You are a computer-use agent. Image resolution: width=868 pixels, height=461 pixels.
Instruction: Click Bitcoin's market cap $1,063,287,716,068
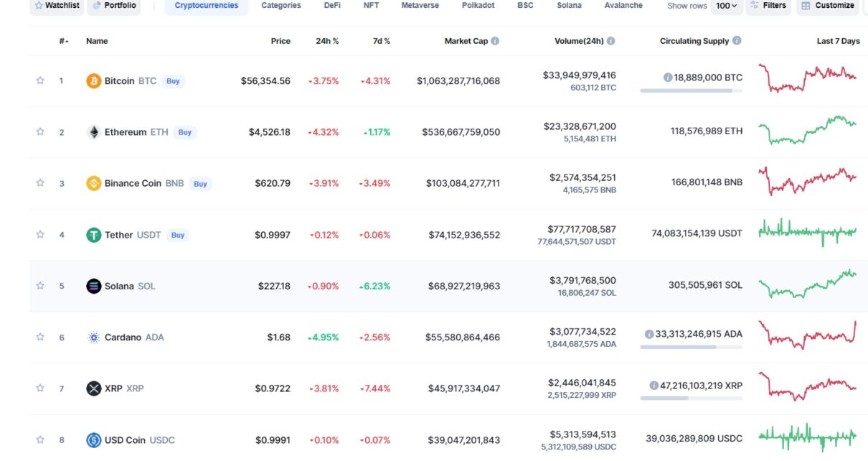click(458, 81)
